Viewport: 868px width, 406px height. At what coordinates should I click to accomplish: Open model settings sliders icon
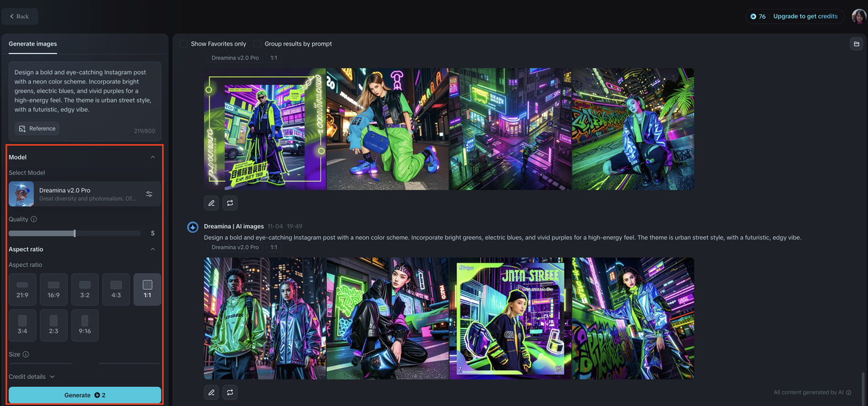coord(149,194)
